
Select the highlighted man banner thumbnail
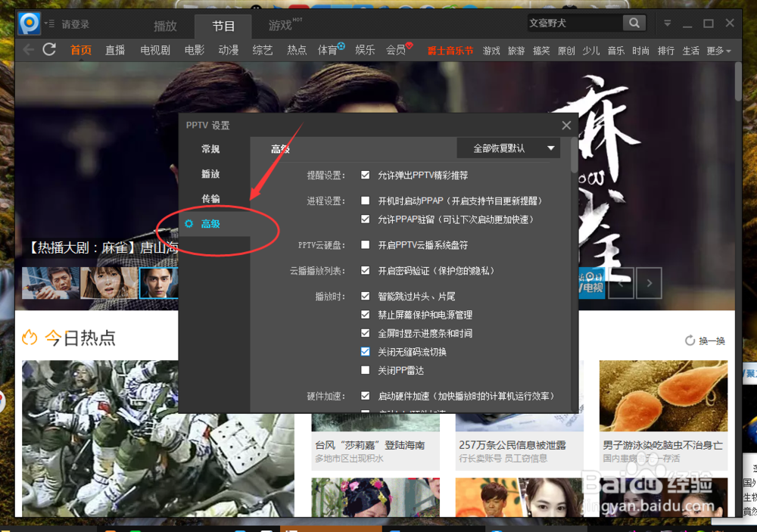[x=159, y=282]
